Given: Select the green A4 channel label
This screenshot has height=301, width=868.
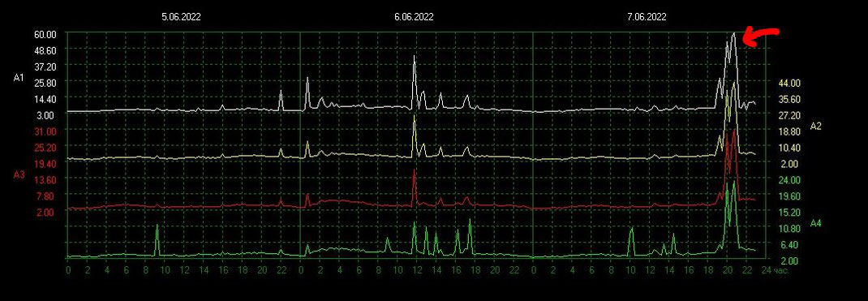Looking at the screenshot, I should pyautogui.click(x=815, y=223).
